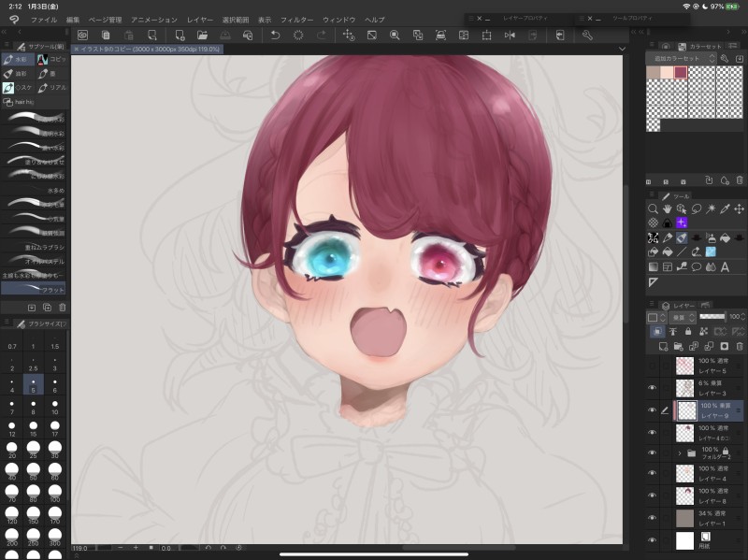Collapse left palette dock double arrow
Image resolution: width=748 pixels, height=560 pixels.
pos(4,32)
